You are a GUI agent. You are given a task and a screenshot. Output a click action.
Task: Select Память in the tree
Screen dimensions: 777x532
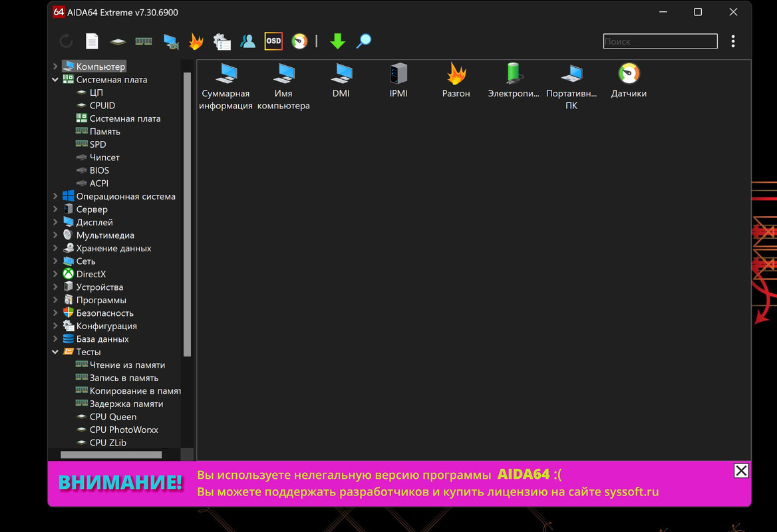click(x=98, y=131)
